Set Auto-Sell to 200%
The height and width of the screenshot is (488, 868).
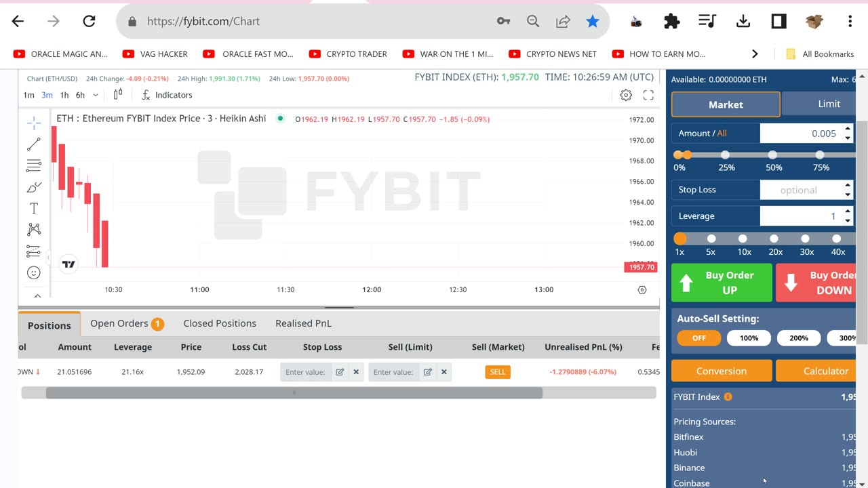click(799, 338)
